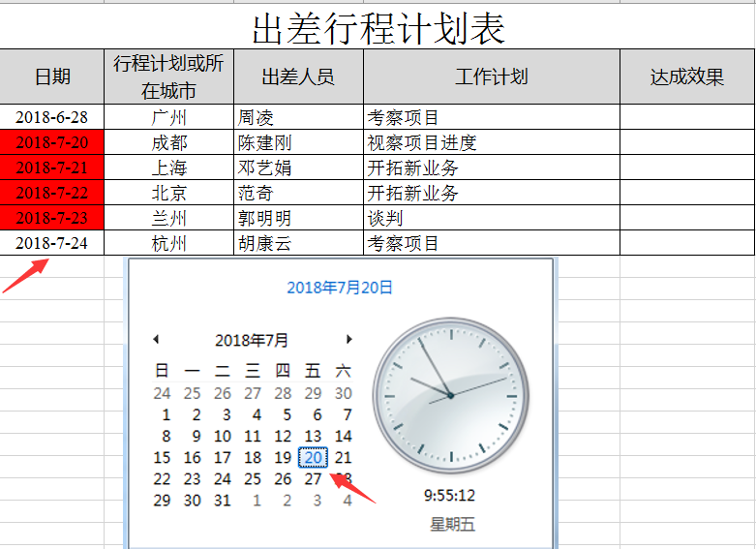Select the city cell 上海
The width and height of the screenshot is (756, 549).
click(x=168, y=168)
